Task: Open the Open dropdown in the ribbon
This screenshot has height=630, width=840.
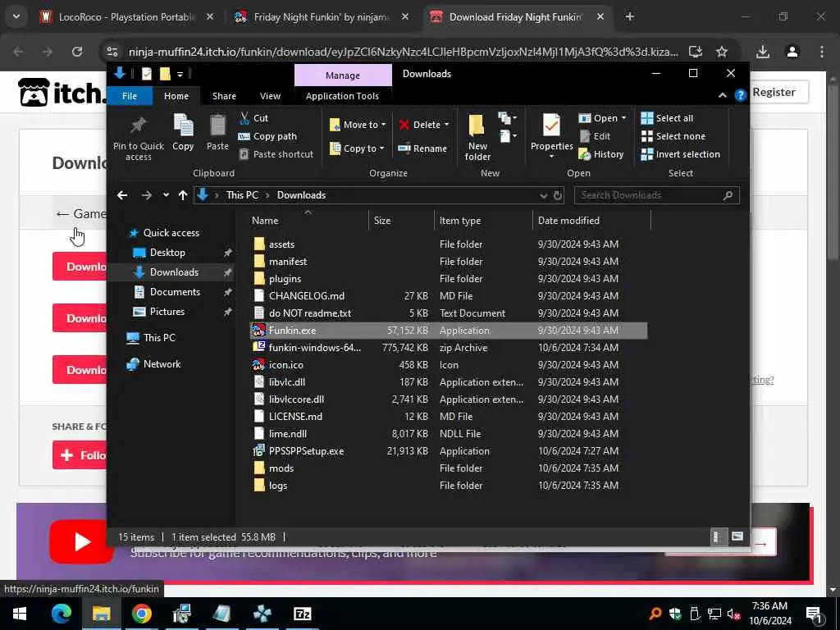Action: [x=602, y=118]
